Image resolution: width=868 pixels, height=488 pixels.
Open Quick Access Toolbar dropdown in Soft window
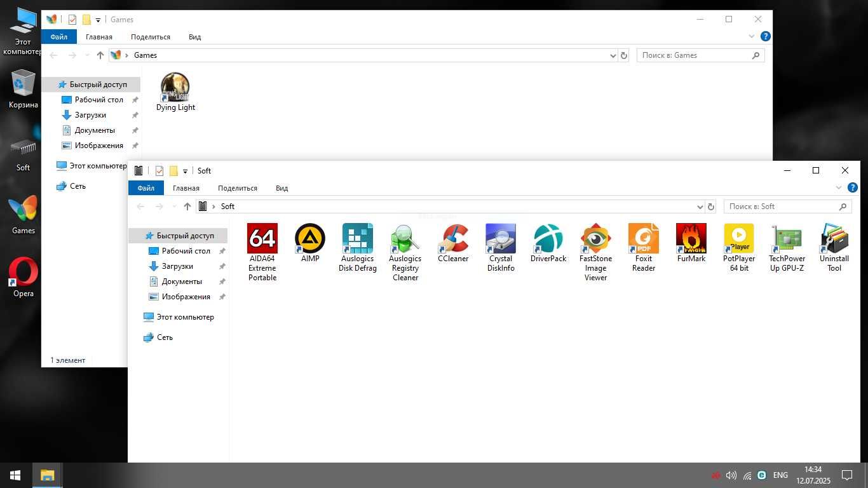pyautogui.click(x=185, y=171)
